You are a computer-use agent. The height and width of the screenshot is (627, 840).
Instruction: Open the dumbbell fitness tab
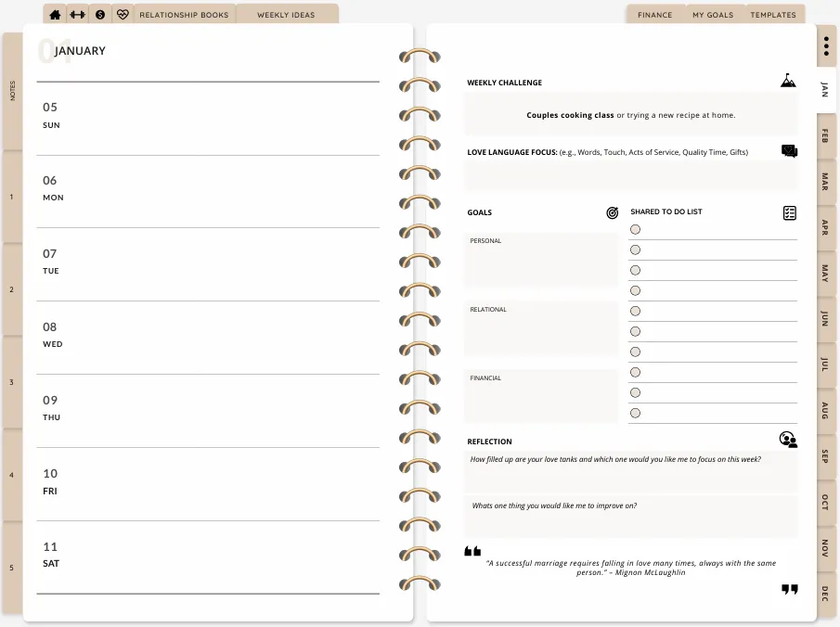(x=78, y=15)
